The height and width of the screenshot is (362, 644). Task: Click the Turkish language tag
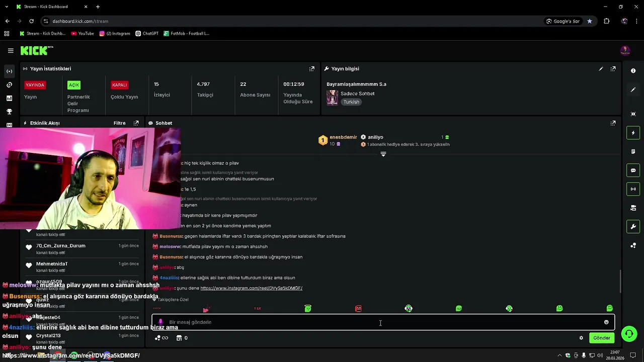[351, 102]
